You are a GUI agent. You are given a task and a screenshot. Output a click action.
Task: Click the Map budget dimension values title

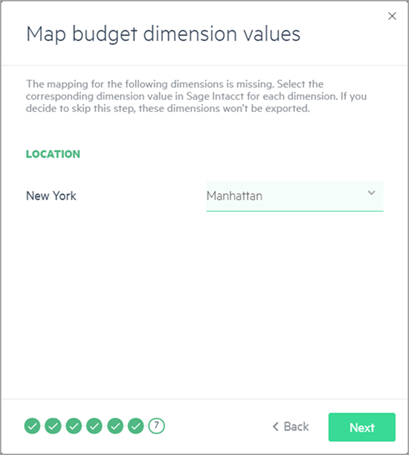pyautogui.click(x=163, y=35)
